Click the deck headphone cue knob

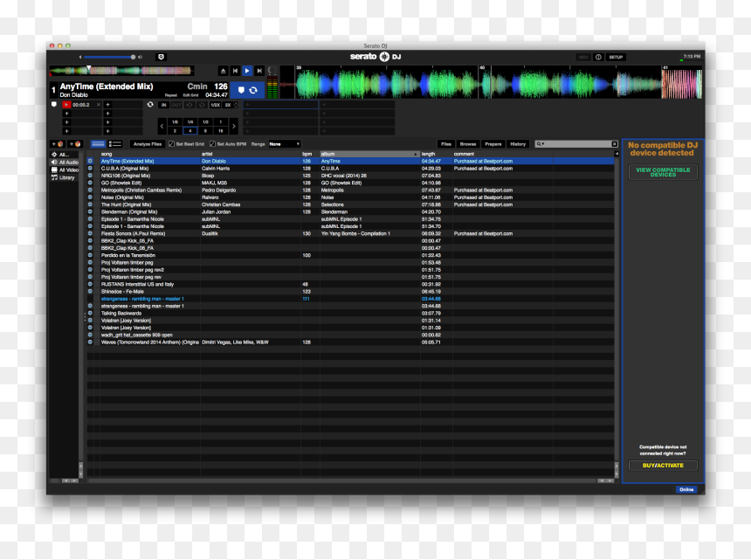(x=272, y=71)
